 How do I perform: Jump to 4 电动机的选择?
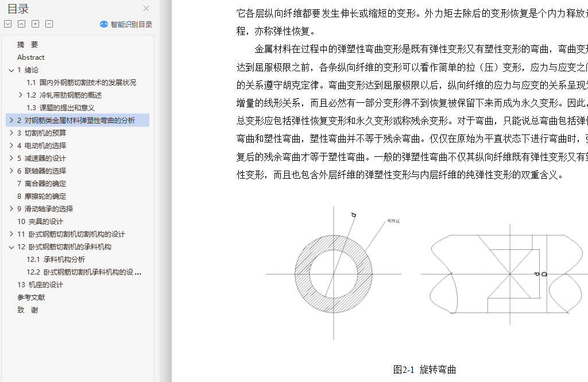[41, 145]
